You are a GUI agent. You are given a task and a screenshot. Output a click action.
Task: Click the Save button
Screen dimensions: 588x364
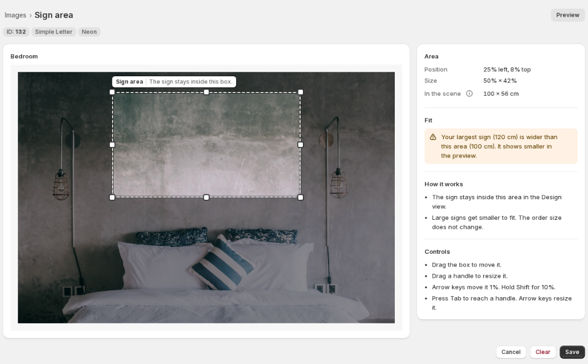(x=572, y=352)
